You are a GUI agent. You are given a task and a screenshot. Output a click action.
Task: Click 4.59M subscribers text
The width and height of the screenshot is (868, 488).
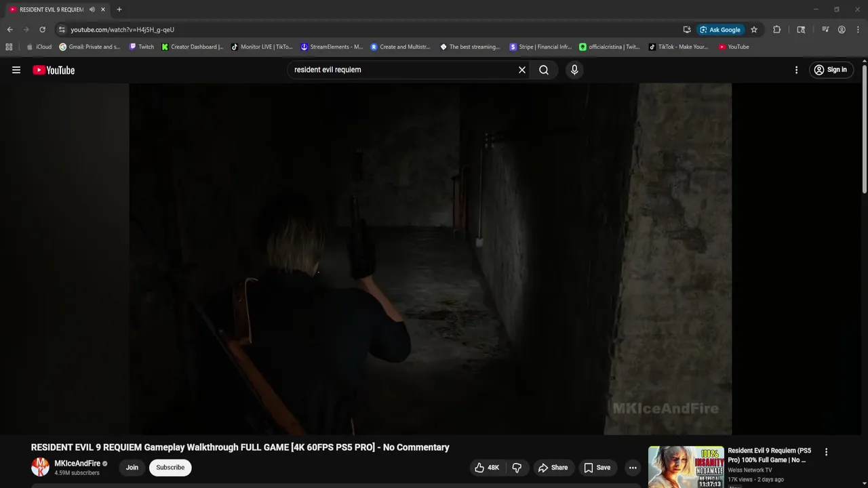(x=77, y=473)
